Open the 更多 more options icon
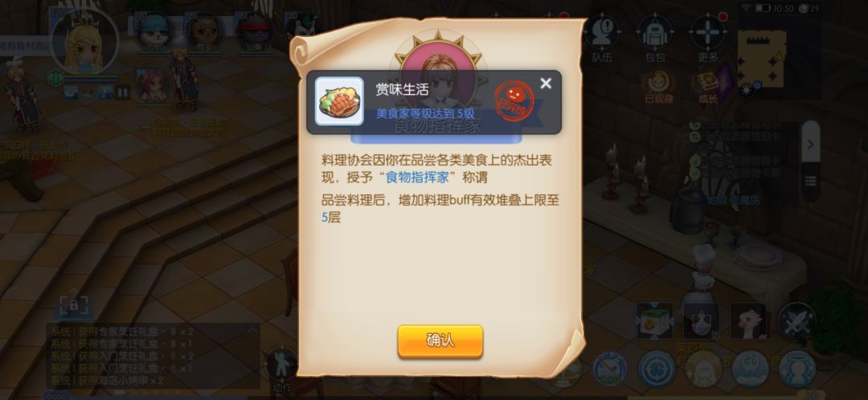This screenshot has width=868, height=400. [707, 37]
